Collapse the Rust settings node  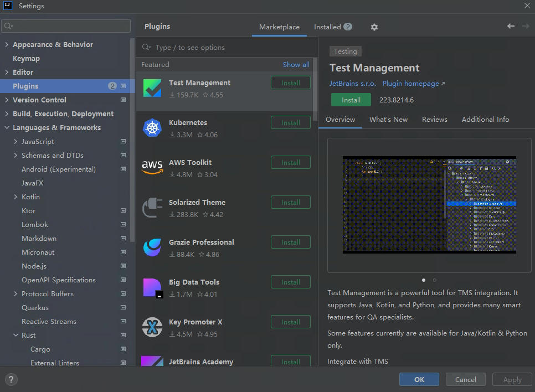click(x=16, y=335)
